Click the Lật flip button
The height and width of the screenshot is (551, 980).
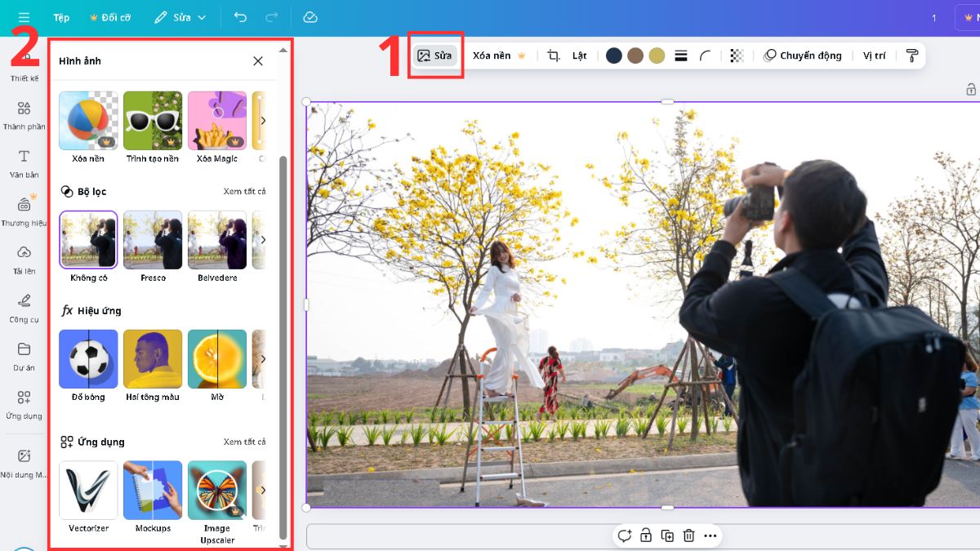580,56
